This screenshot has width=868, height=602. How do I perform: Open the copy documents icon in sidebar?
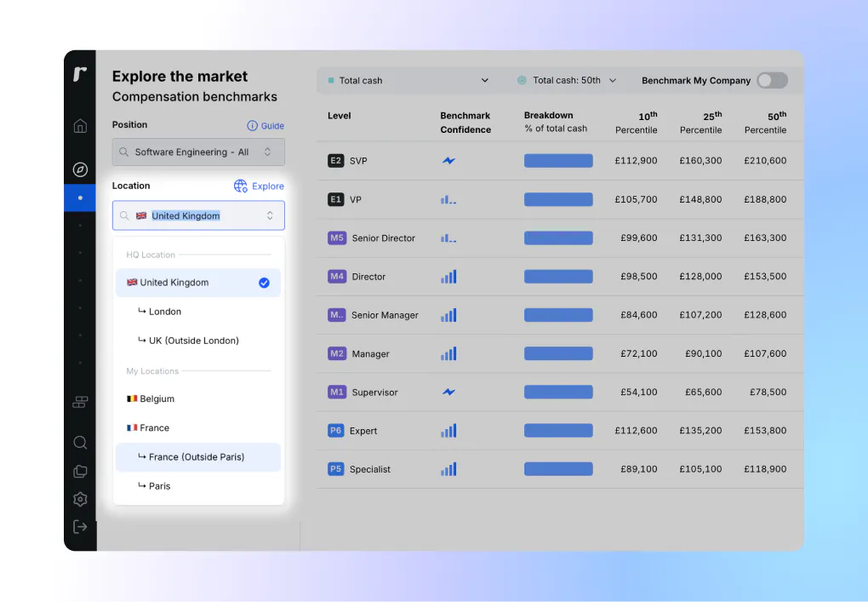click(80, 471)
